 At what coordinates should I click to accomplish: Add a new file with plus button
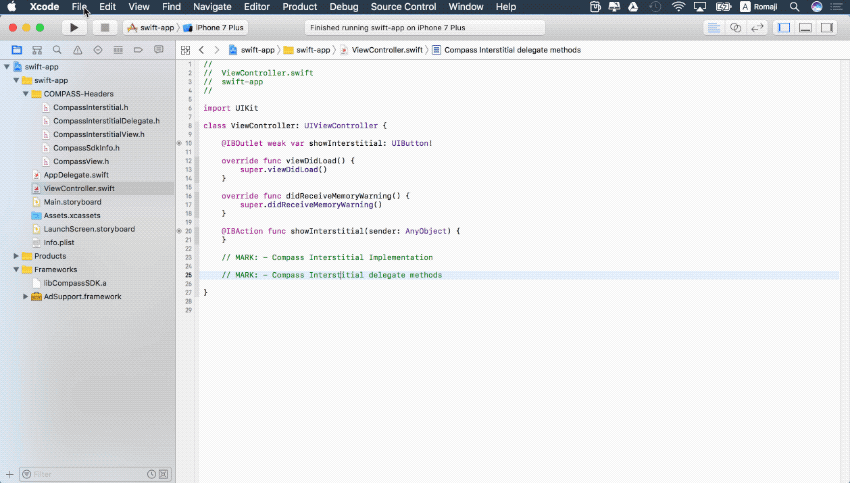[x=9, y=474]
